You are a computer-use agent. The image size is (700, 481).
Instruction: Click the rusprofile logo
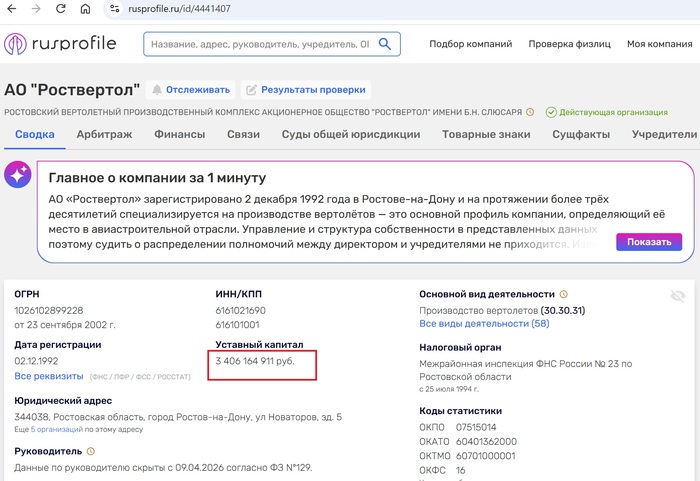tap(60, 44)
